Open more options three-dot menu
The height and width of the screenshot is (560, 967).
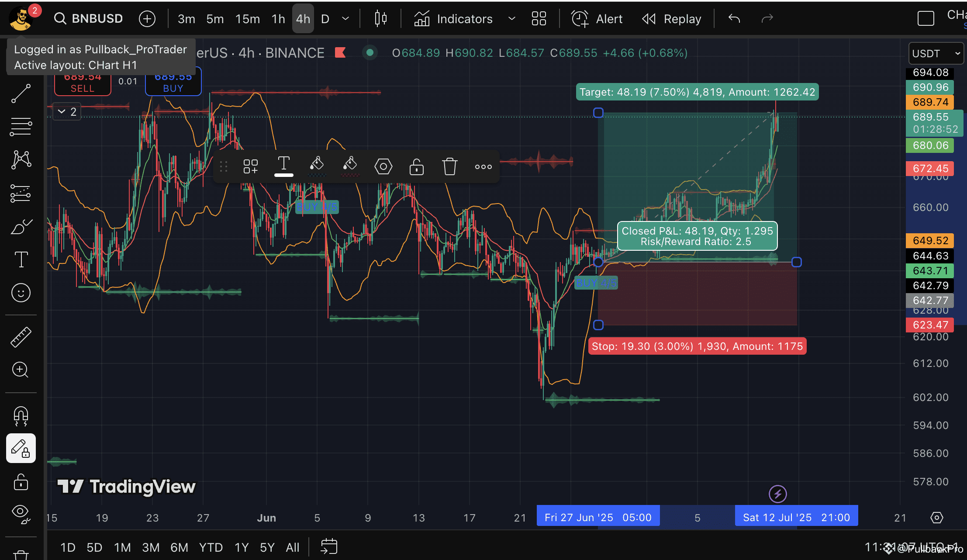[x=483, y=166]
